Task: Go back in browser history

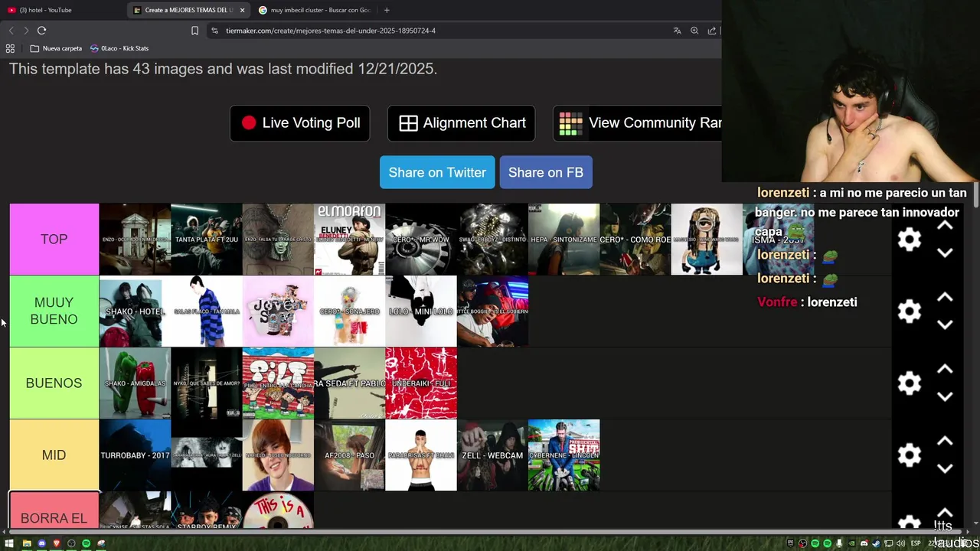Action: point(11,31)
